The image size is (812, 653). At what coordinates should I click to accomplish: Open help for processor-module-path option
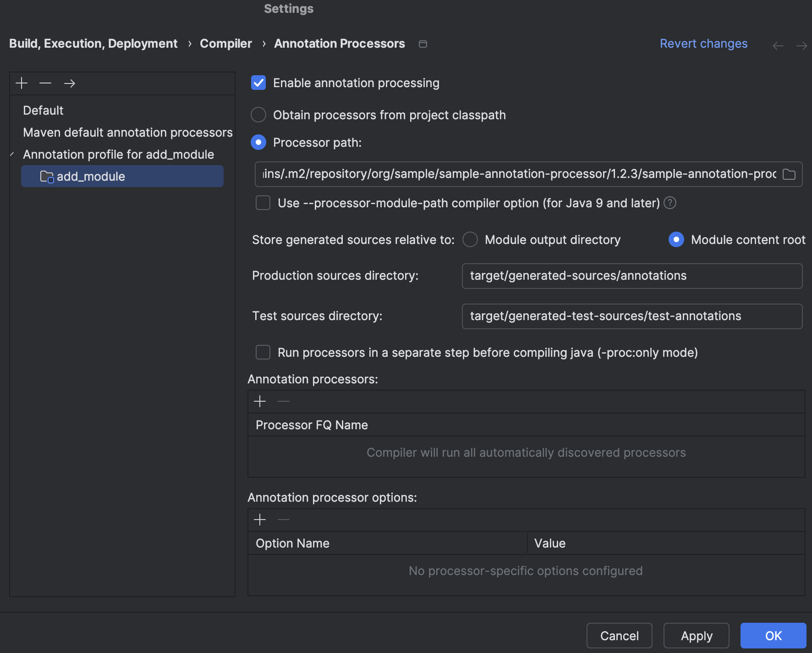670,203
